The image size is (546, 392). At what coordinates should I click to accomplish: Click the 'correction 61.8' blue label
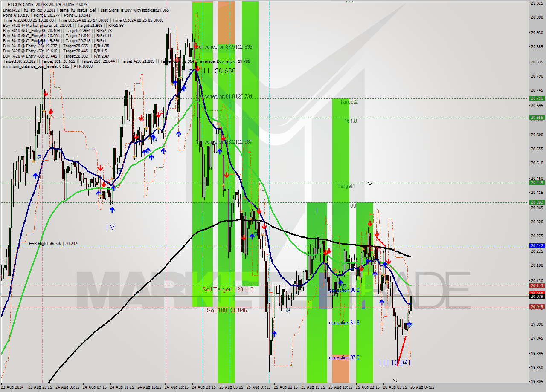point(344,323)
